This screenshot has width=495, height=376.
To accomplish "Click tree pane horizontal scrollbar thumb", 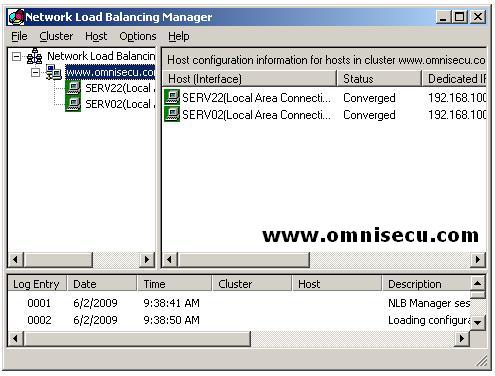I will point(58,260).
